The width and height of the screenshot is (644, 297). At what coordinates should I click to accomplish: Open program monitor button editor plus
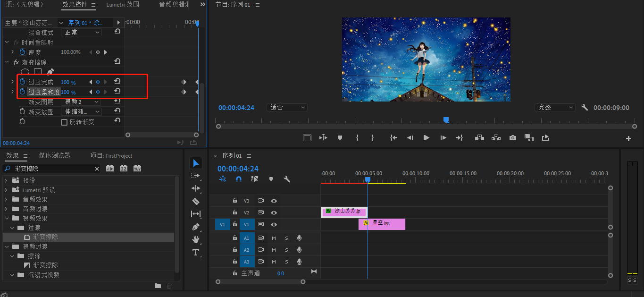pyautogui.click(x=628, y=138)
